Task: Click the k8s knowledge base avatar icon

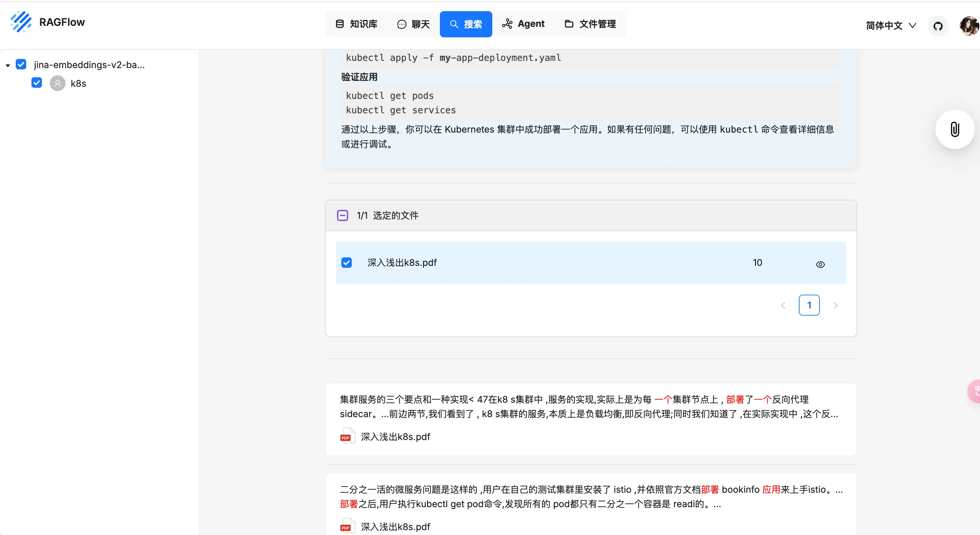Action: (x=57, y=83)
